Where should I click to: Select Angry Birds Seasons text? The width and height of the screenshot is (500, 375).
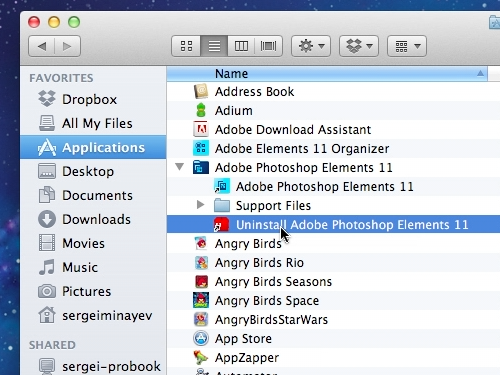coord(273,282)
